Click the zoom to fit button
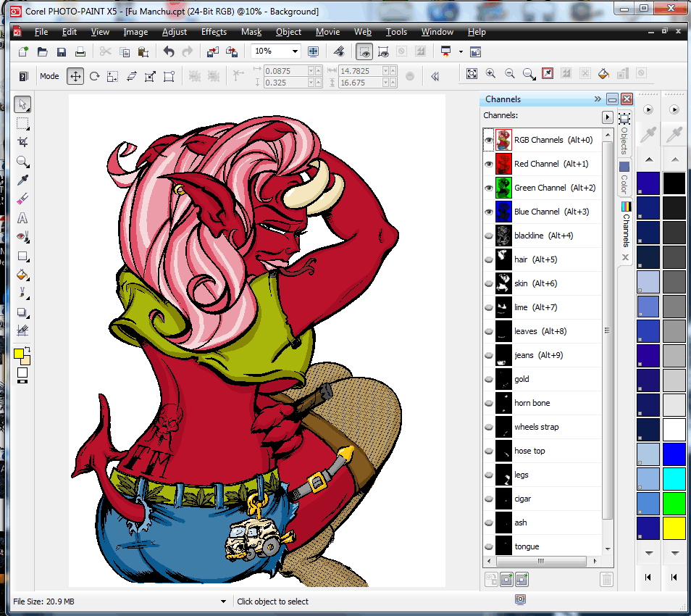The image size is (691, 616). 472,73
